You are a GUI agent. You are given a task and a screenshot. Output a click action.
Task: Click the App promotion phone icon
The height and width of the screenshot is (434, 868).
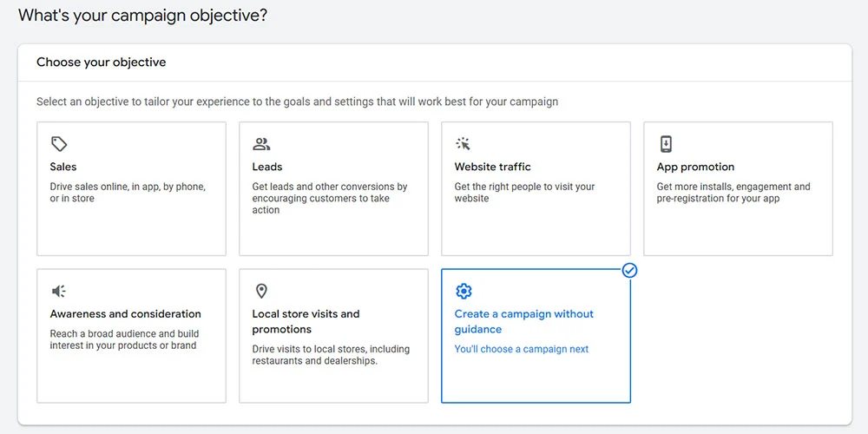[666, 144]
